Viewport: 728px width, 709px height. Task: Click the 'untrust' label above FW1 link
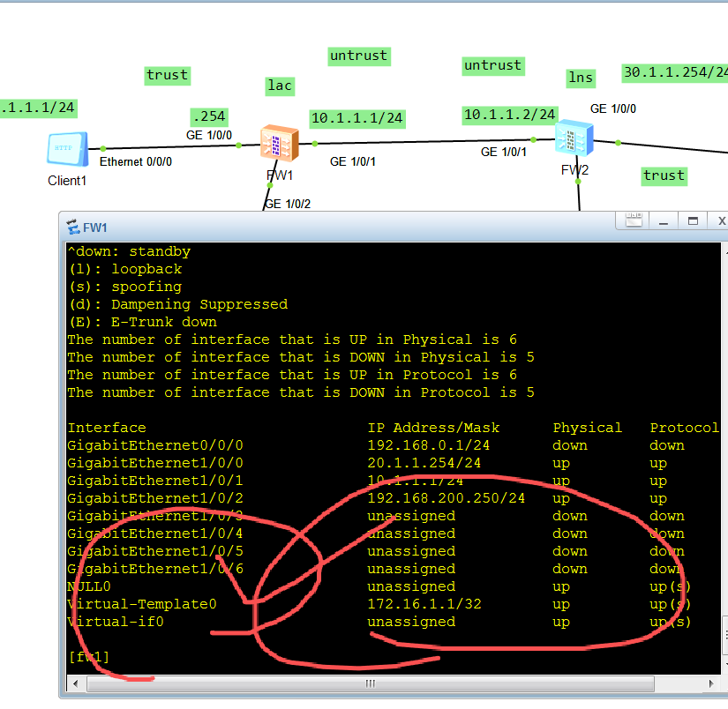[358, 56]
